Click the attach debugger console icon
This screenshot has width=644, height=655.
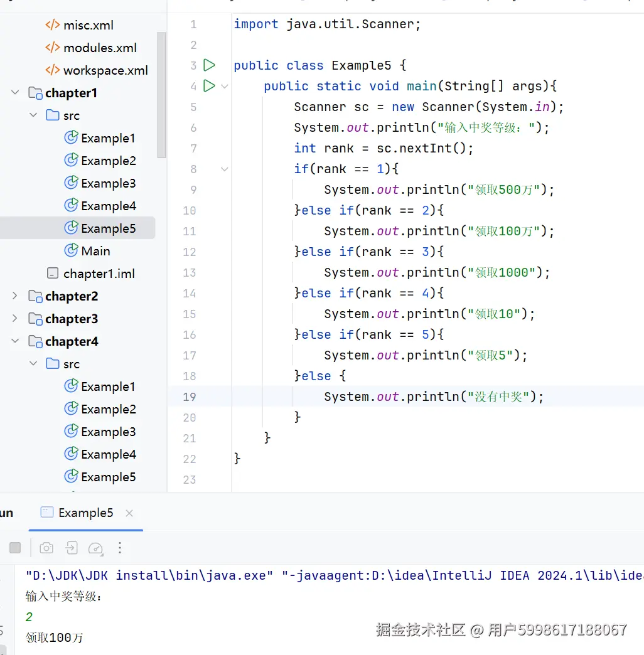(x=72, y=548)
